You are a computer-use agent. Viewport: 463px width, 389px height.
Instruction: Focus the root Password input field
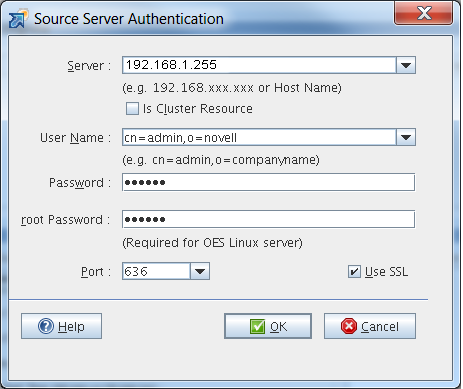pos(269,219)
